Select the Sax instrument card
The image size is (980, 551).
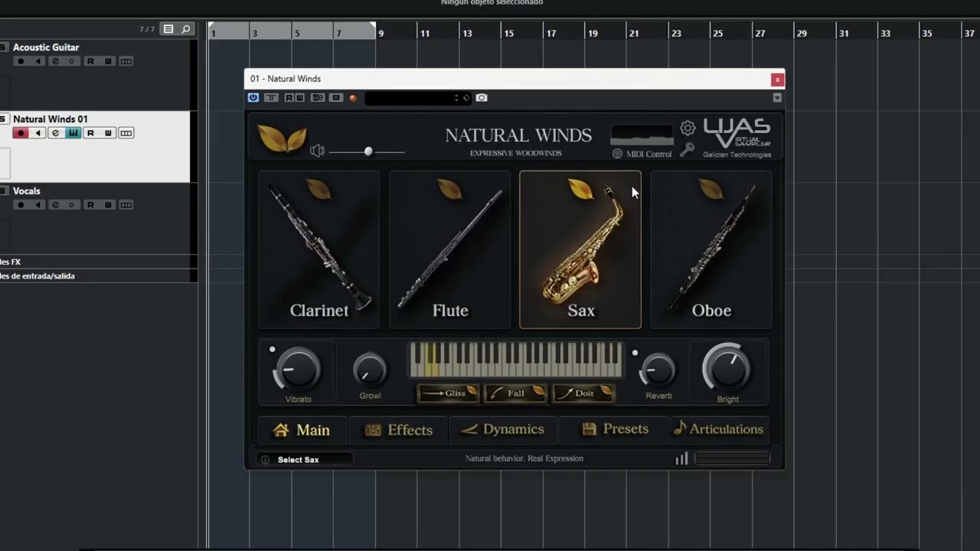[580, 249]
